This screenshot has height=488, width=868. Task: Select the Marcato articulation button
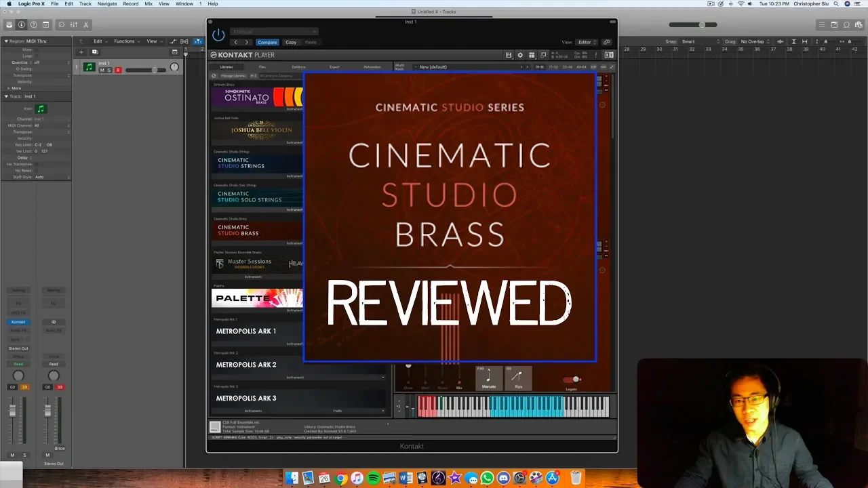489,378
